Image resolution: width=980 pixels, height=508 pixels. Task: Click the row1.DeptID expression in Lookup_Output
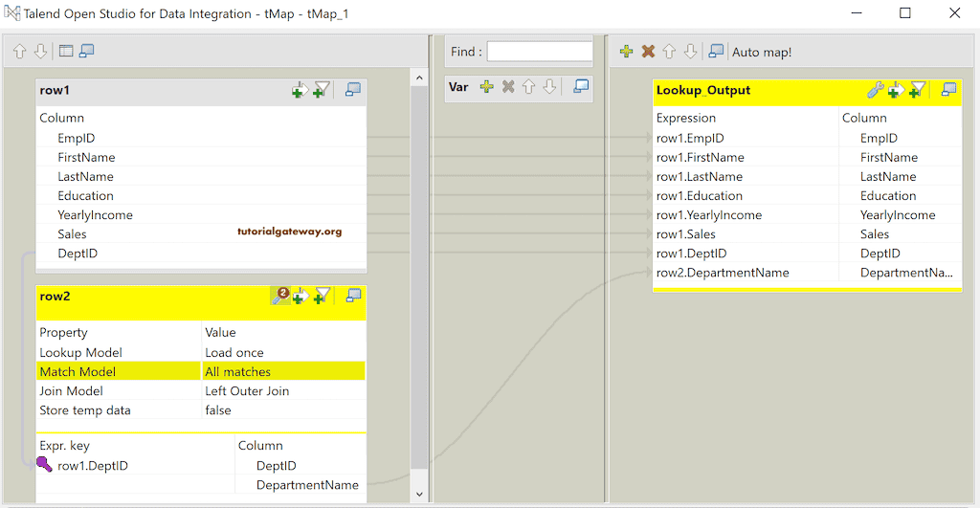pos(691,254)
